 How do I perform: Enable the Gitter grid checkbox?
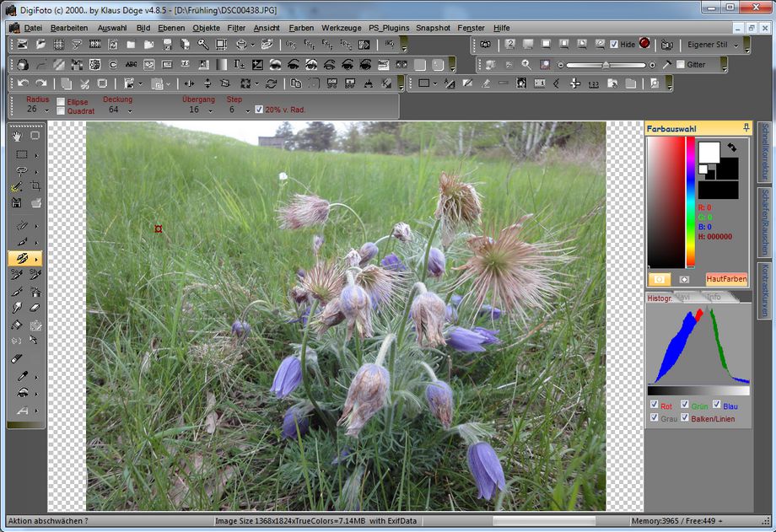click(x=680, y=65)
